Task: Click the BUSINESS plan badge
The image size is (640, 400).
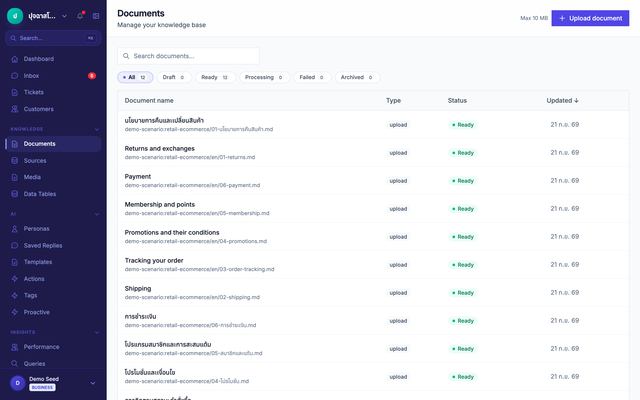Action: [42, 387]
